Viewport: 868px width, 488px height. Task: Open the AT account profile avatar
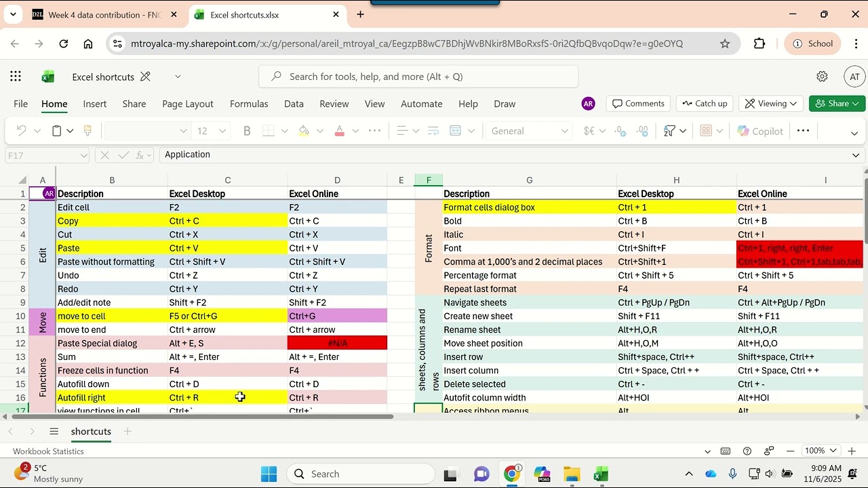coord(854,77)
